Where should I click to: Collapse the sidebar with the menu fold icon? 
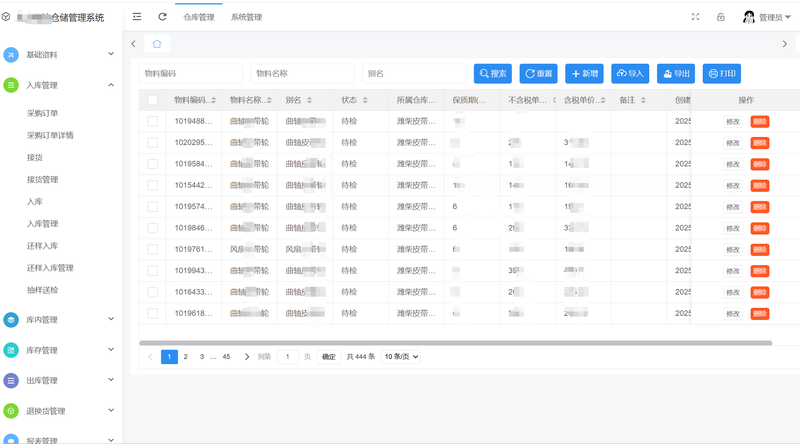click(137, 17)
